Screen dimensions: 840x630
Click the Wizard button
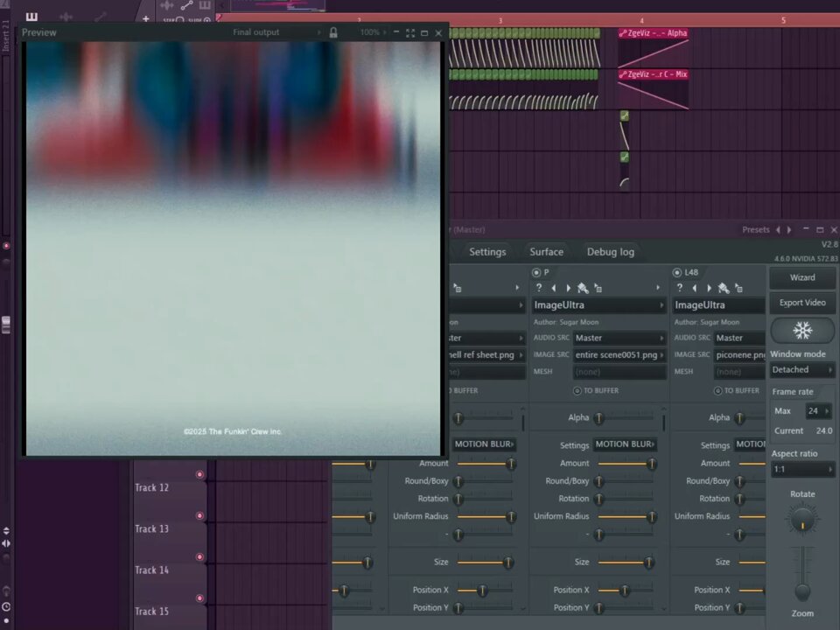click(802, 277)
